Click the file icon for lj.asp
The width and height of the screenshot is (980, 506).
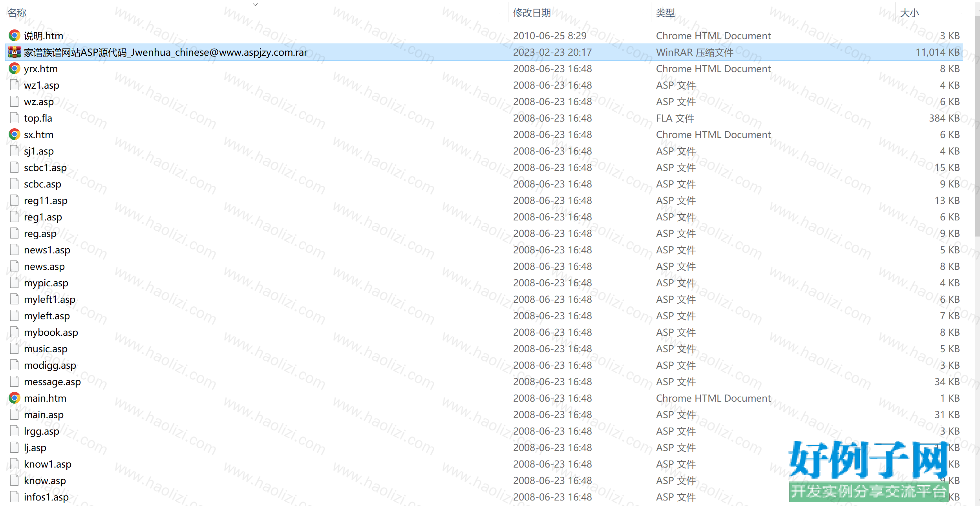coord(15,448)
